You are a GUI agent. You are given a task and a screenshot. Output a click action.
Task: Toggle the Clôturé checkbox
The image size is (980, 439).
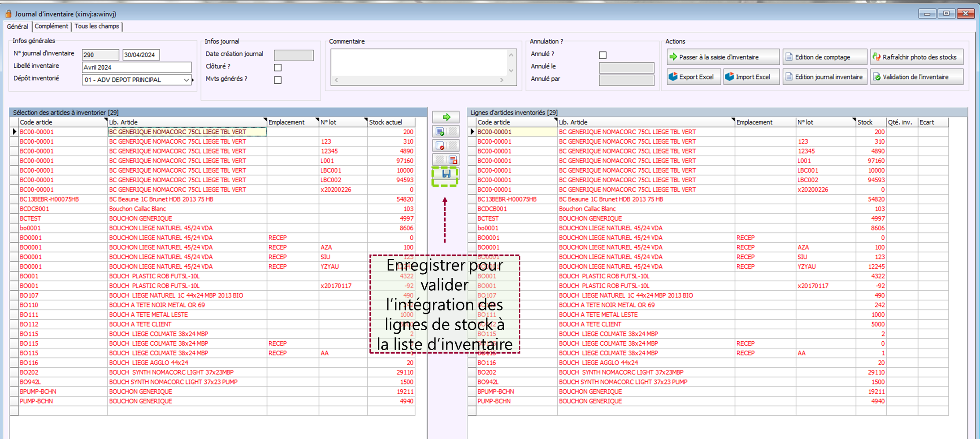[x=278, y=67]
